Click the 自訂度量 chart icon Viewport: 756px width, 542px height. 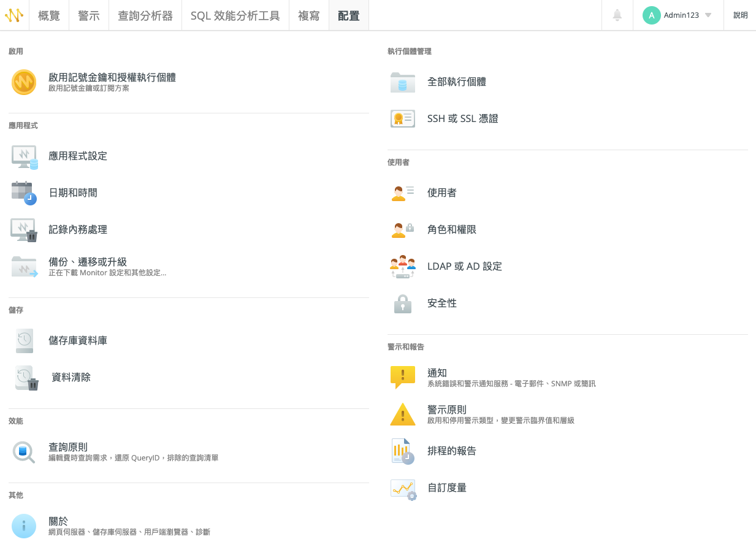[403, 489]
